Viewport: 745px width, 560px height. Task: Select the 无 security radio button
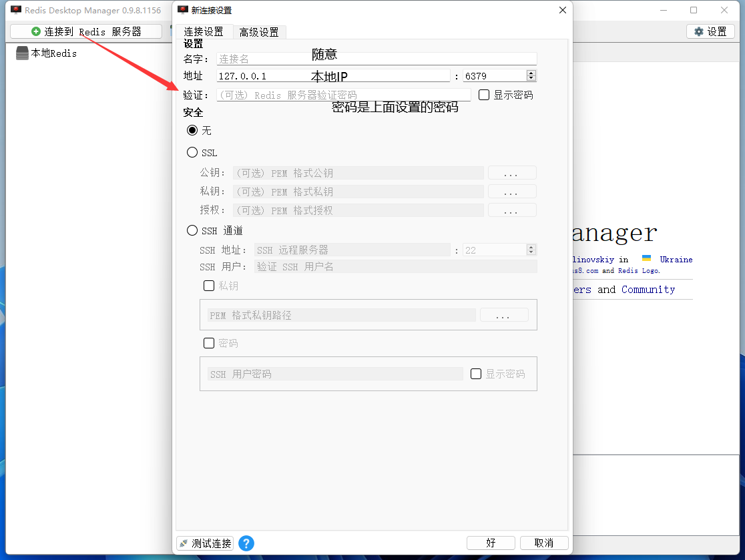click(192, 130)
